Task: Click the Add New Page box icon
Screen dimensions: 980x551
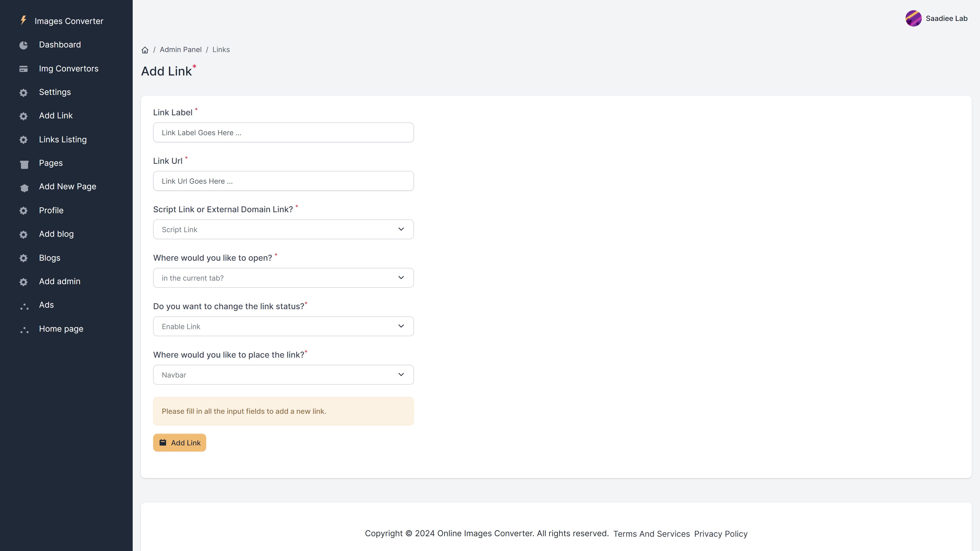Action: (x=24, y=187)
